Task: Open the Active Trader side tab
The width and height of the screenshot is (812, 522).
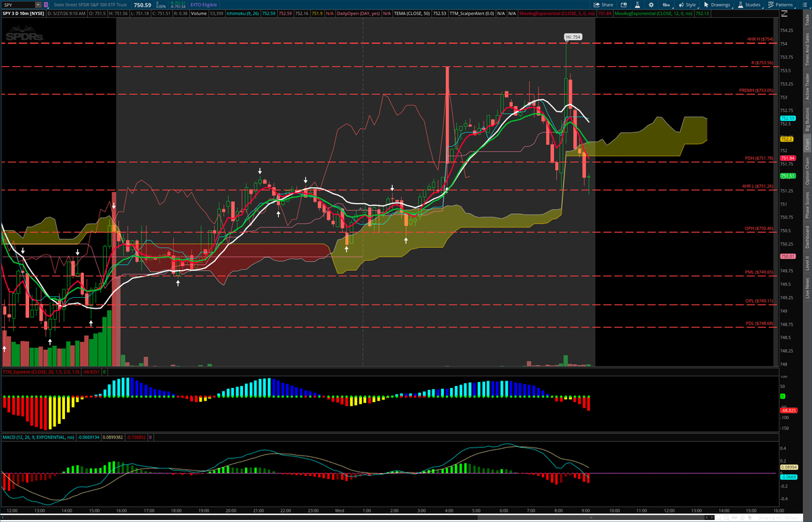Action: tap(806, 86)
